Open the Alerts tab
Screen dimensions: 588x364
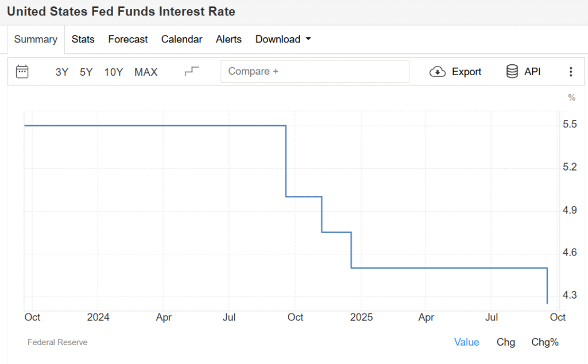click(229, 39)
